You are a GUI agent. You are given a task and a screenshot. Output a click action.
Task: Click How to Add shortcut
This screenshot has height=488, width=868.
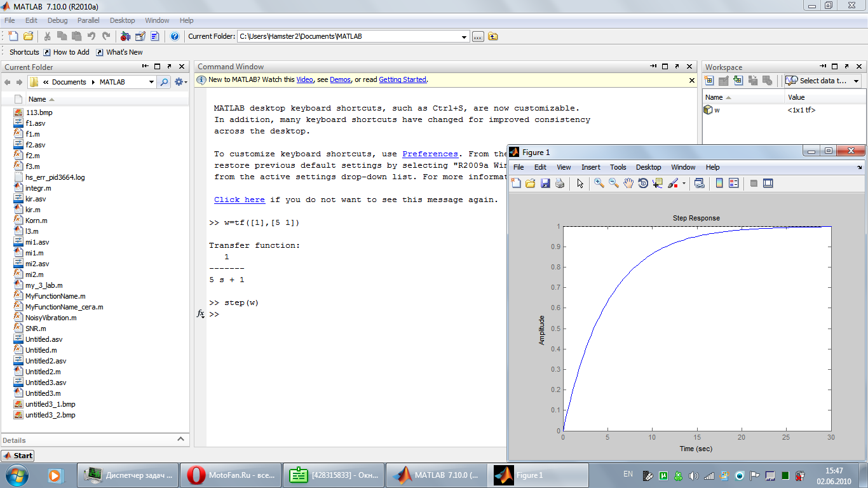click(66, 52)
